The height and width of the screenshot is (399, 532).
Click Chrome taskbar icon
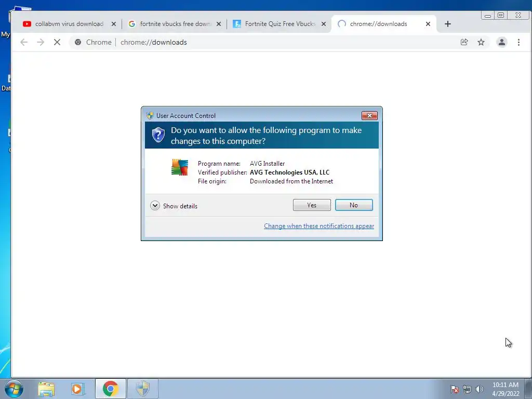pyautogui.click(x=110, y=389)
